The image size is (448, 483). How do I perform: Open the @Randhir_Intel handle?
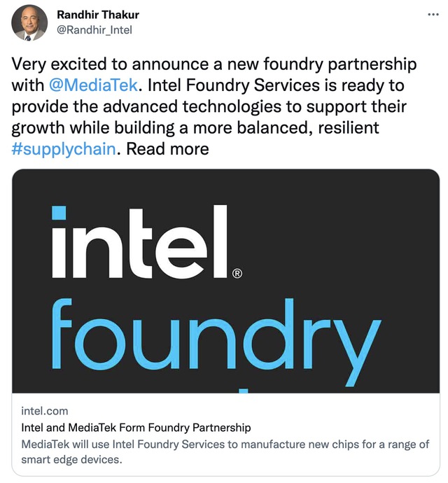point(94,30)
